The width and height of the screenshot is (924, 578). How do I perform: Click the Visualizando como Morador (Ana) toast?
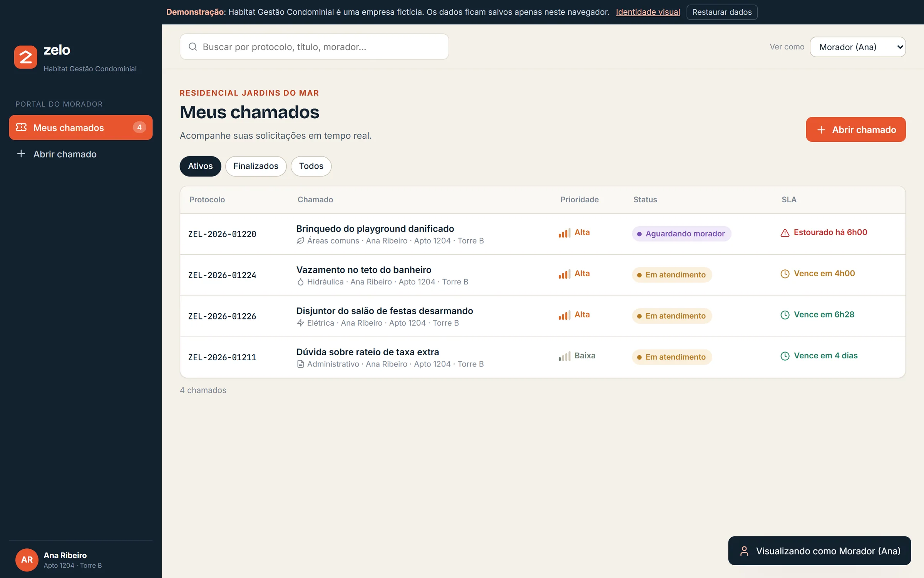point(819,551)
